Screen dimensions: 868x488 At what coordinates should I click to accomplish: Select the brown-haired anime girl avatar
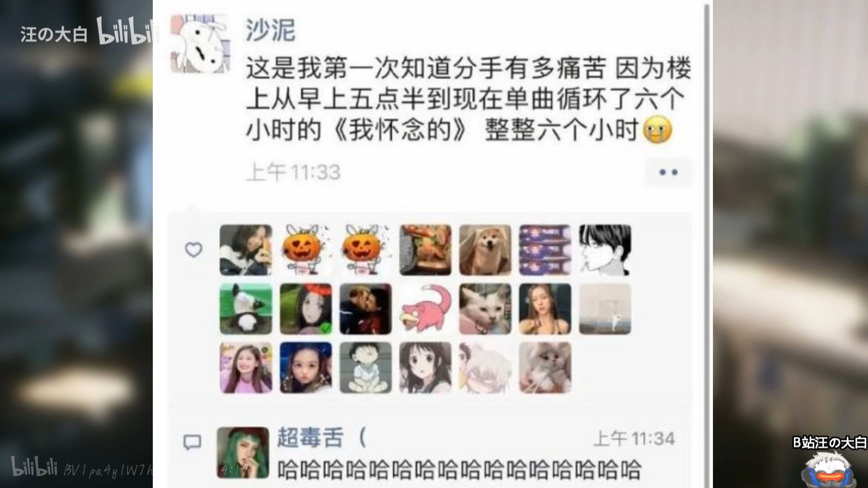(x=425, y=368)
